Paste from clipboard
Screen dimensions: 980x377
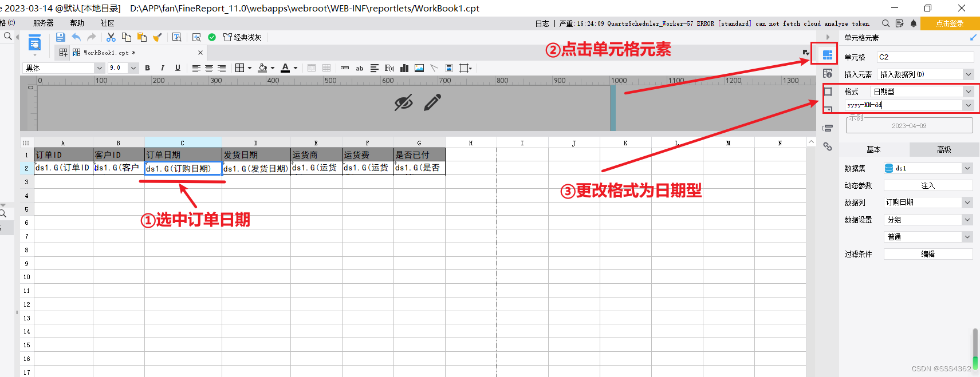click(141, 37)
